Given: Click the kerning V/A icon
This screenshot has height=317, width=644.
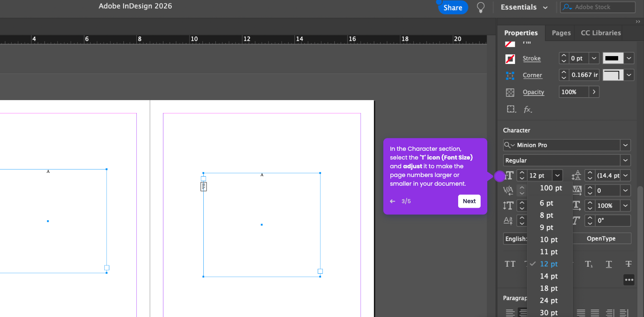Looking at the screenshot, I should [x=508, y=191].
